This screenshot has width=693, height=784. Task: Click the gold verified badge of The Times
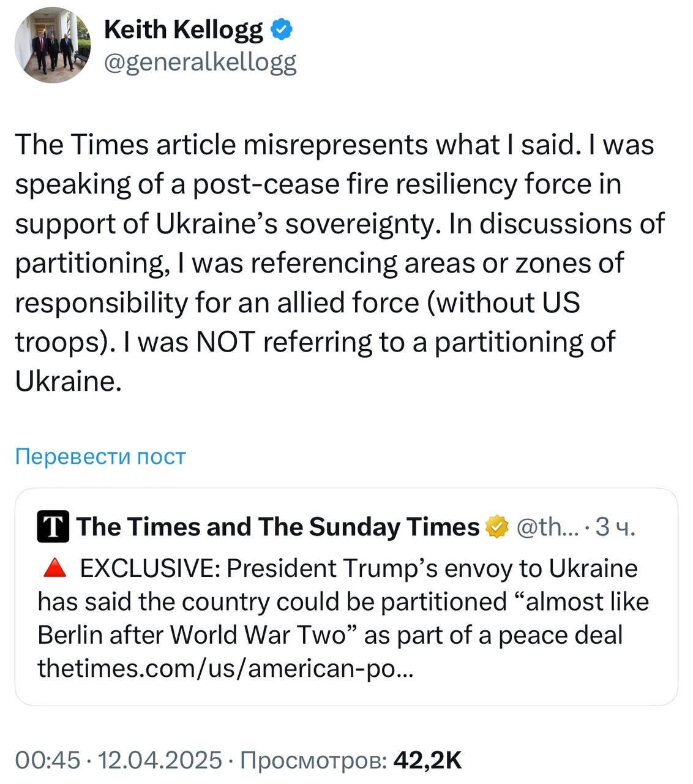(497, 527)
